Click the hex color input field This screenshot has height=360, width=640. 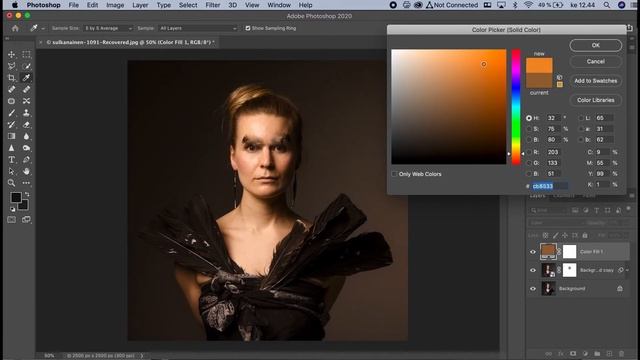(550, 186)
